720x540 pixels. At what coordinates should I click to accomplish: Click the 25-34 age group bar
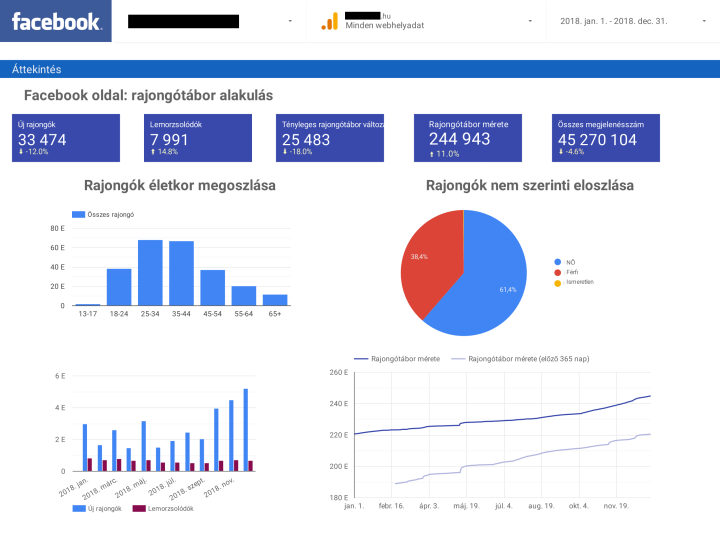tap(150, 273)
